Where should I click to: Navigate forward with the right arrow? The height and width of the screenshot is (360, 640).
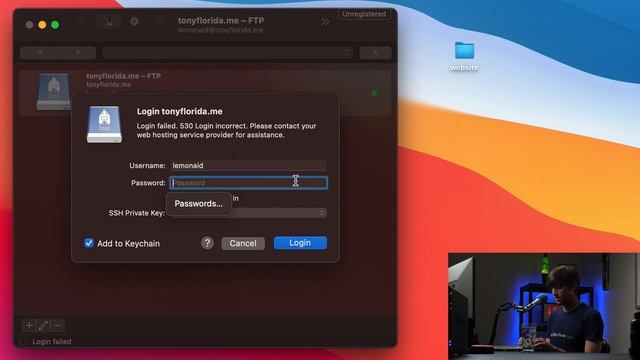click(78, 53)
